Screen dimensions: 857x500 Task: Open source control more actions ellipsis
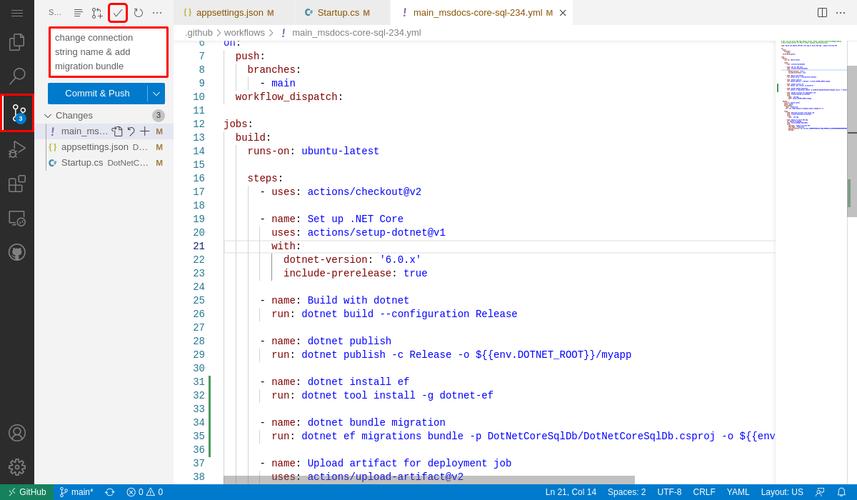[x=157, y=13]
